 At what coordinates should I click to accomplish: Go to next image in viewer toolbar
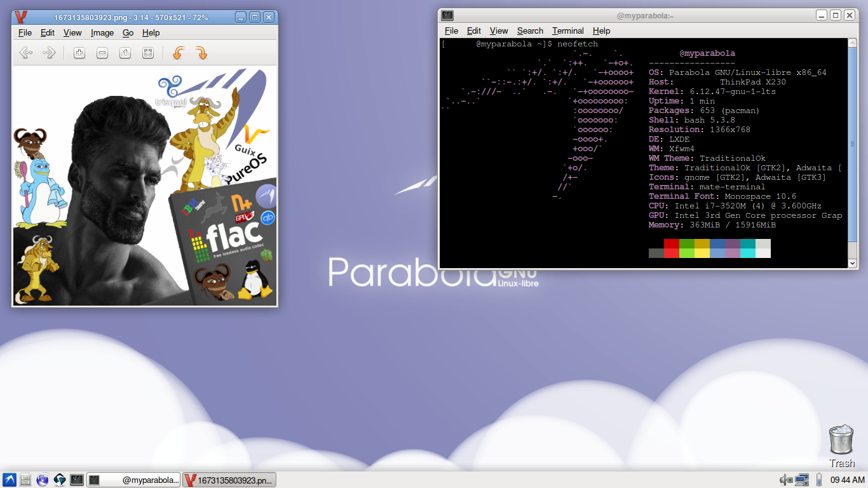tap(49, 53)
